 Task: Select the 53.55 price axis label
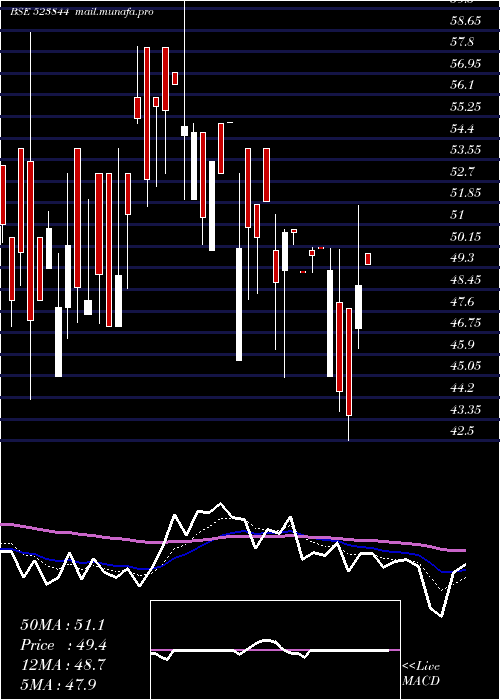(x=464, y=150)
